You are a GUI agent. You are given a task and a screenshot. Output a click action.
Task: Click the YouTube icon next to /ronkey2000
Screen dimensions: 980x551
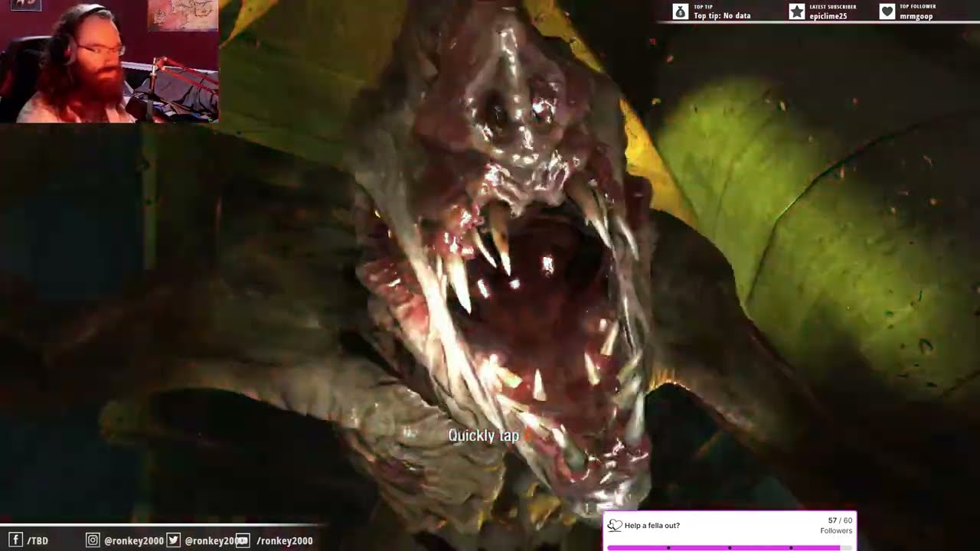tap(242, 540)
